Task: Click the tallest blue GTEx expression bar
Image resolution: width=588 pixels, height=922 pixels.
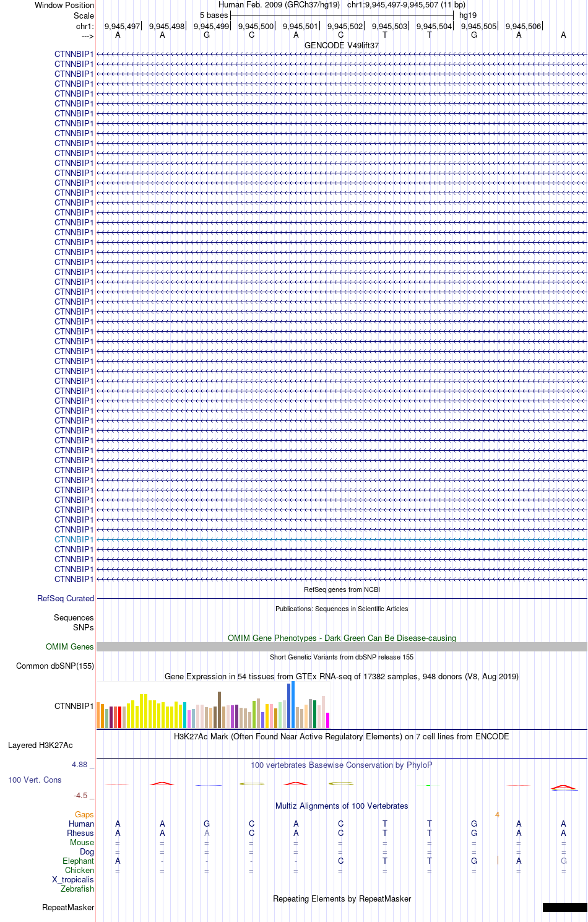Action: (x=293, y=705)
